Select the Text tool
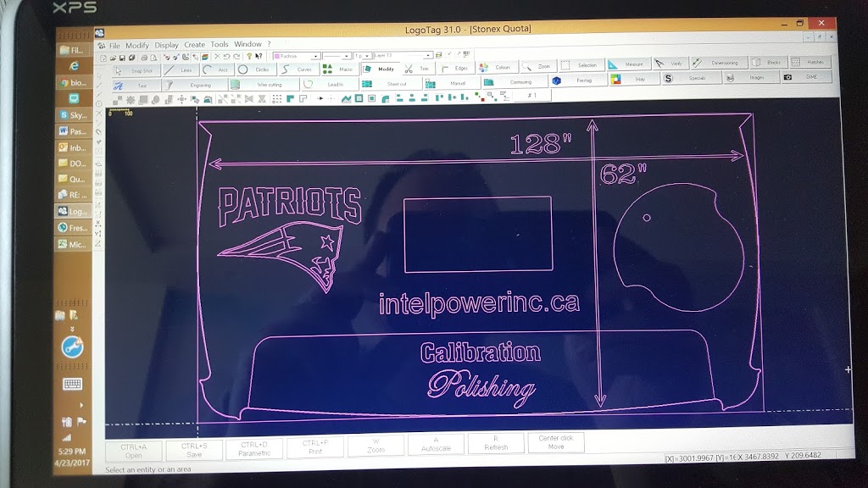The height and width of the screenshot is (488, 868). 136,86
